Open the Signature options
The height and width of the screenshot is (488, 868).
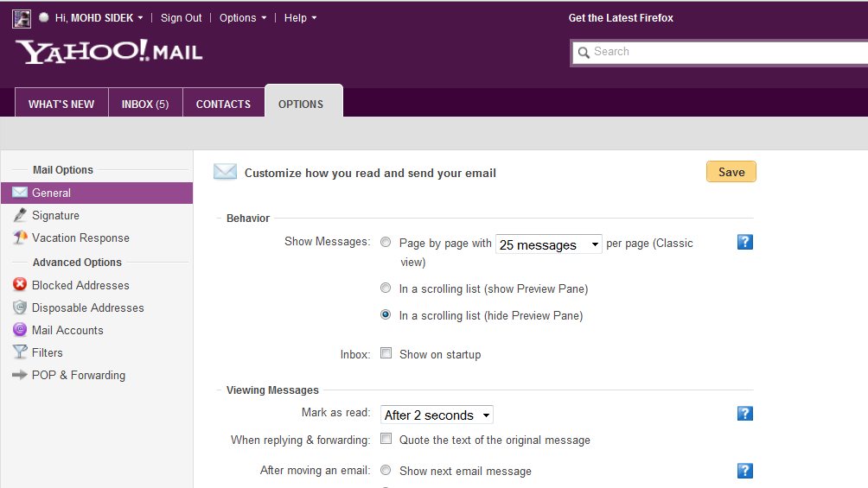(55, 216)
